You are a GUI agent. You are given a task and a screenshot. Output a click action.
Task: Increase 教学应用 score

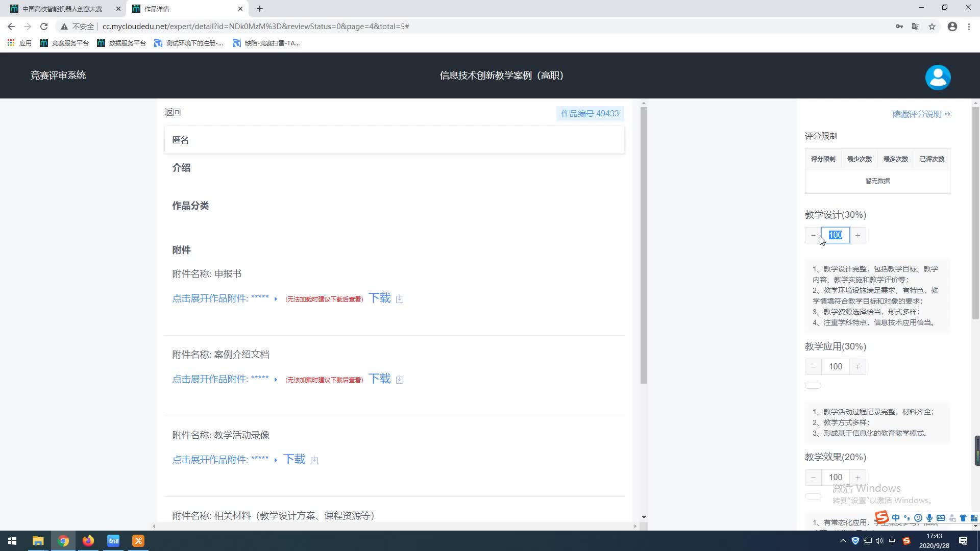click(x=858, y=367)
